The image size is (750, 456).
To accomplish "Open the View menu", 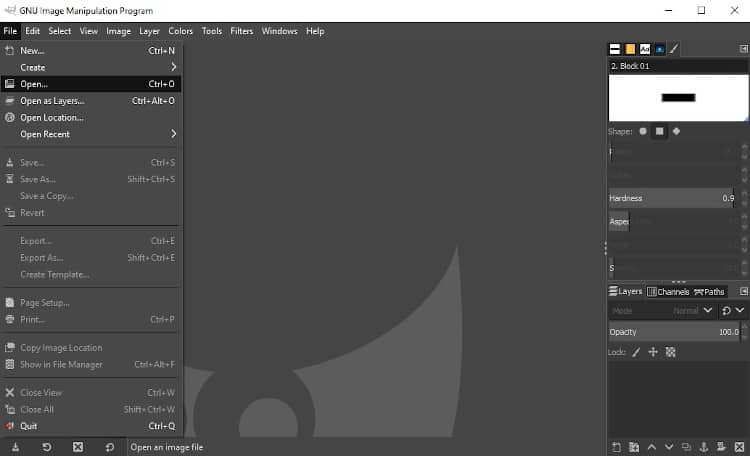I will [88, 31].
